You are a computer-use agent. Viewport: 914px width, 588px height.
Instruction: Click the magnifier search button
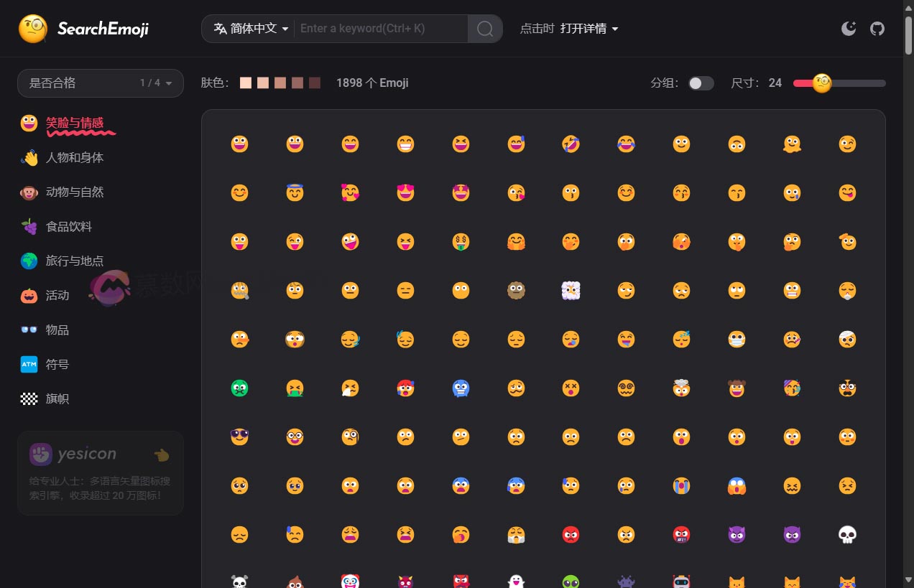(x=485, y=29)
